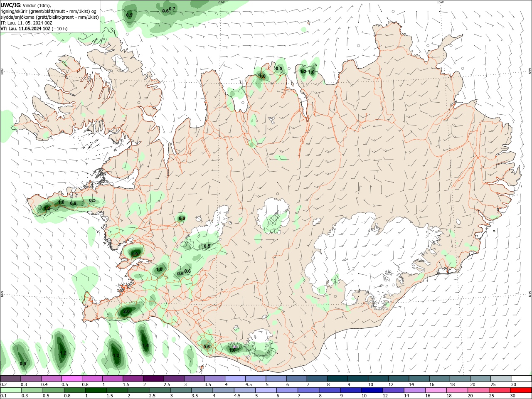This screenshot has height=399, width=532.
Task: Select the '0.5' value beside the two '1.0'/'1.2' north-coast cells
Action: point(279,69)
